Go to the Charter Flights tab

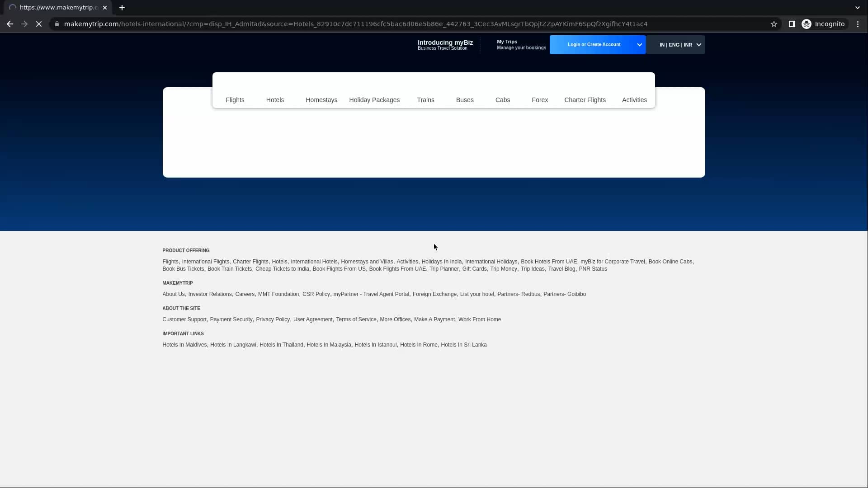[585, 100]
